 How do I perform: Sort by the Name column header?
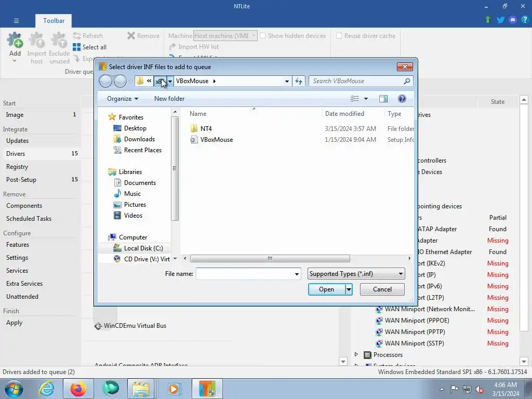(198, 114)
